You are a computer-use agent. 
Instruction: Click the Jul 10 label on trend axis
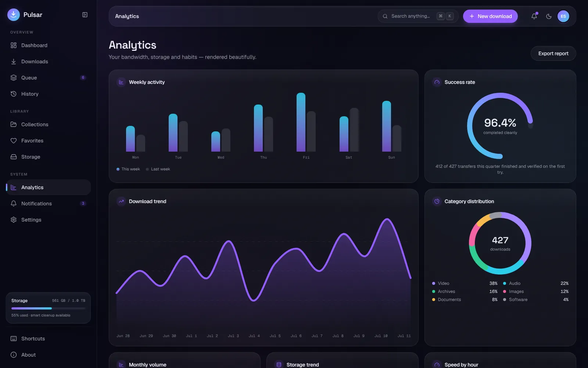click(381, 336)
